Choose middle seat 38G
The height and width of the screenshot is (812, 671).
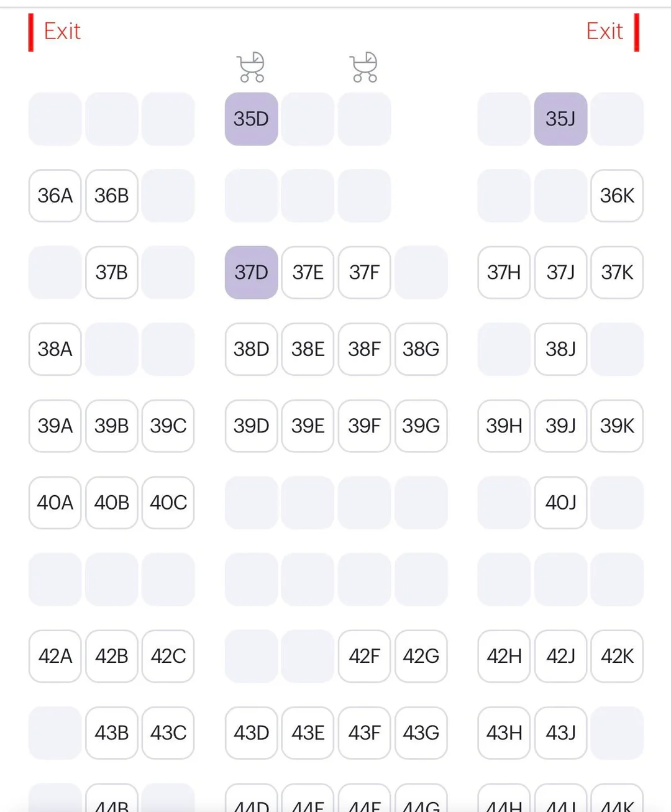(421, 349)
